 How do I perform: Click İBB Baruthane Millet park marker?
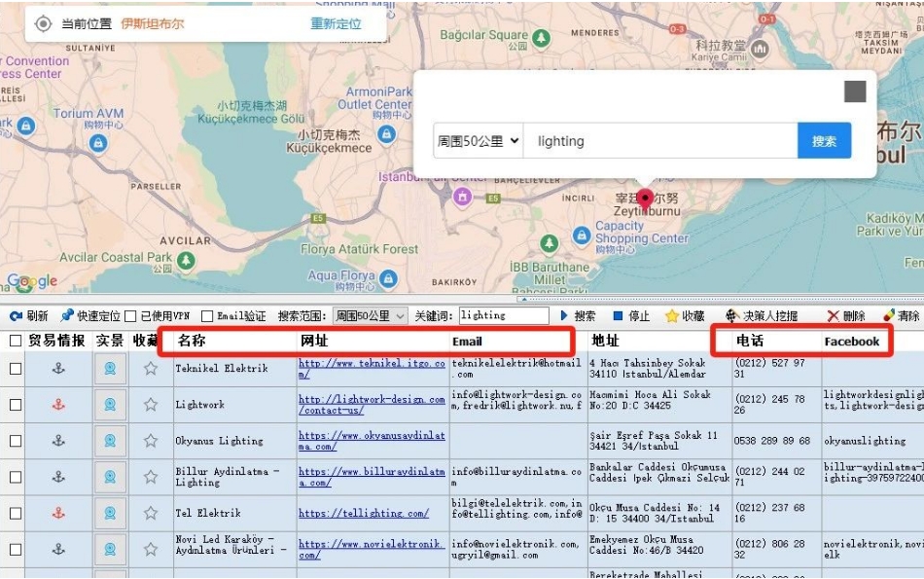click(550, 242)
